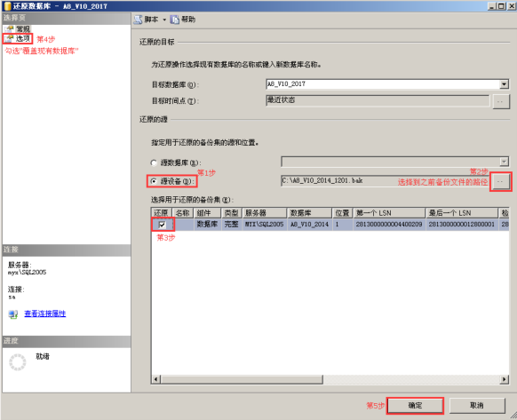Click the progress spinner icon
This screenshot has height=420, width=517.
click(x=18, y=362)
